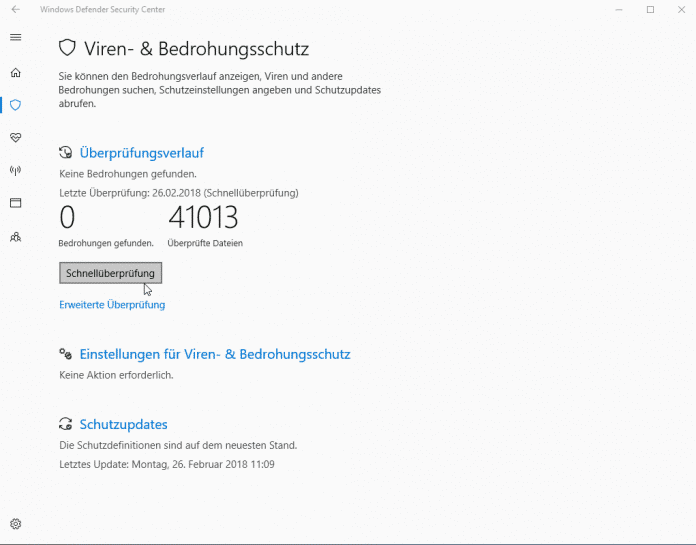Open the Home sidebar icon
The image size is (696, 545).
tap(15, 73)
